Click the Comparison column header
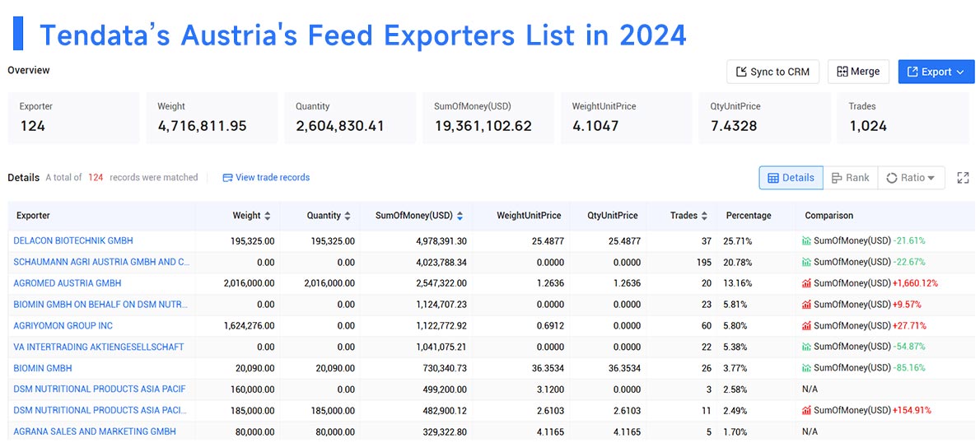The image size is (980, 443). [x=828, y=216]
